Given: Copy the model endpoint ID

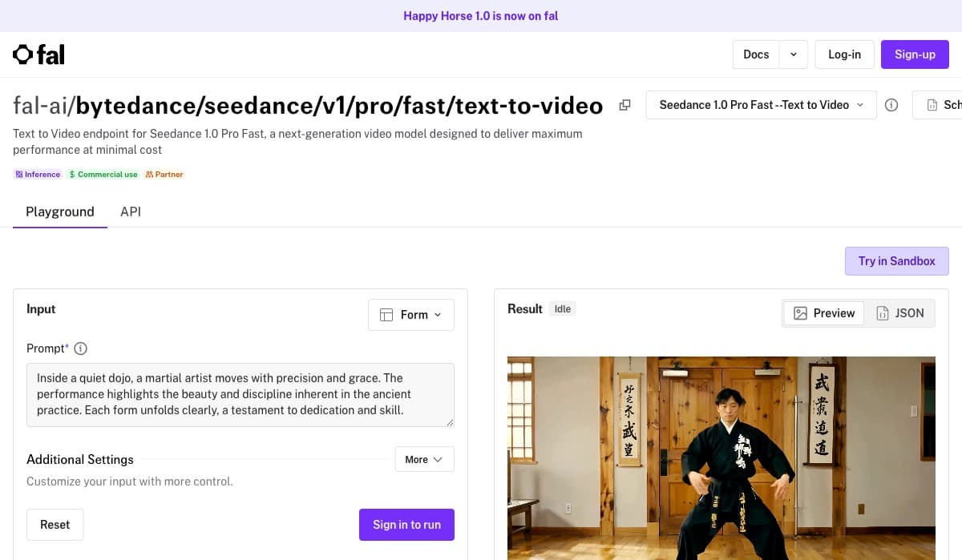Looking at the screenshot, I should coord(625,105).
